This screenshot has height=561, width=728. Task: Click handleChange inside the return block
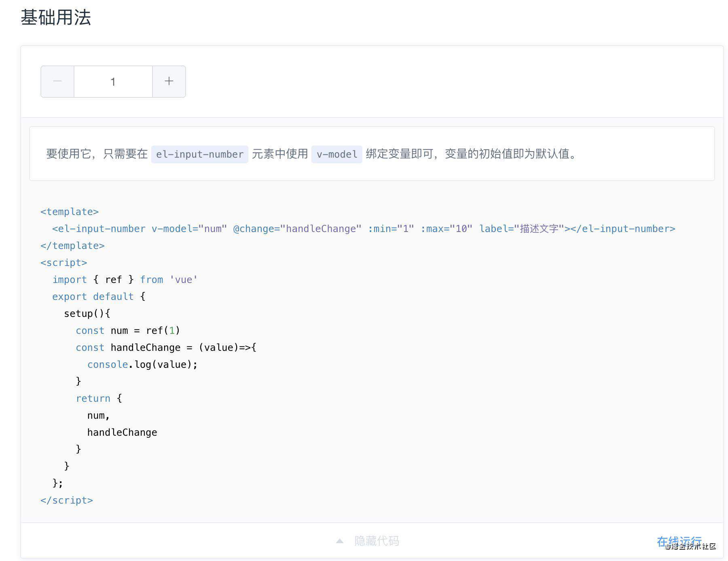click(x=122, y=432)
